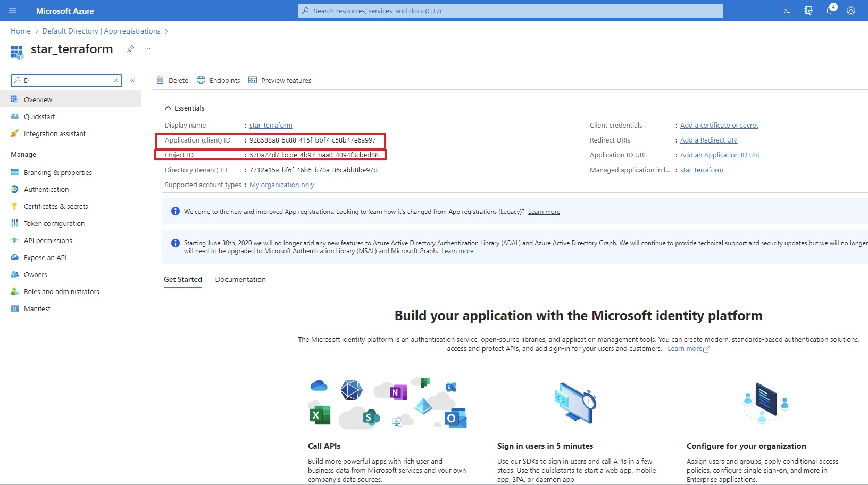The width and height of the screenshot is (868, 485).
Task: Select the Application (client) ID value
Action: point(313,140)
